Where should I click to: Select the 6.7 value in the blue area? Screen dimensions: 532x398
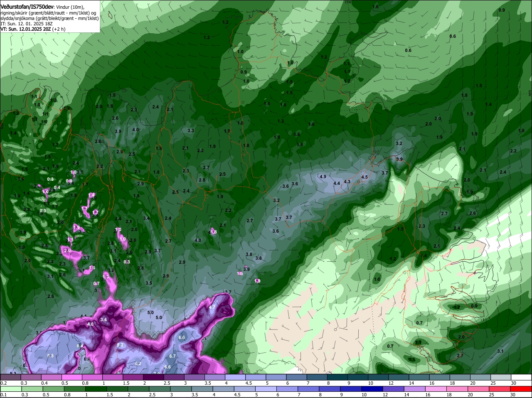(173, 356)
